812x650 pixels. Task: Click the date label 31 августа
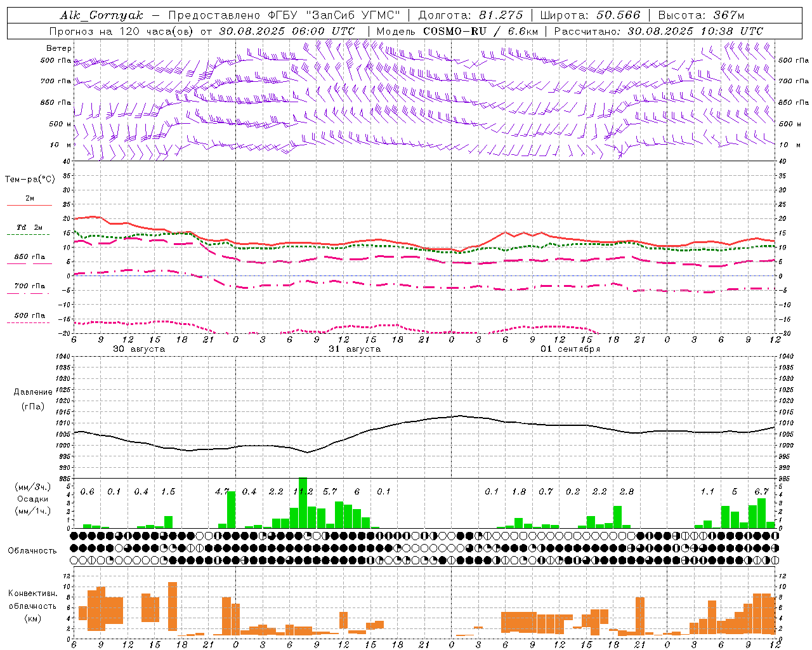click(x=355, y=349)
